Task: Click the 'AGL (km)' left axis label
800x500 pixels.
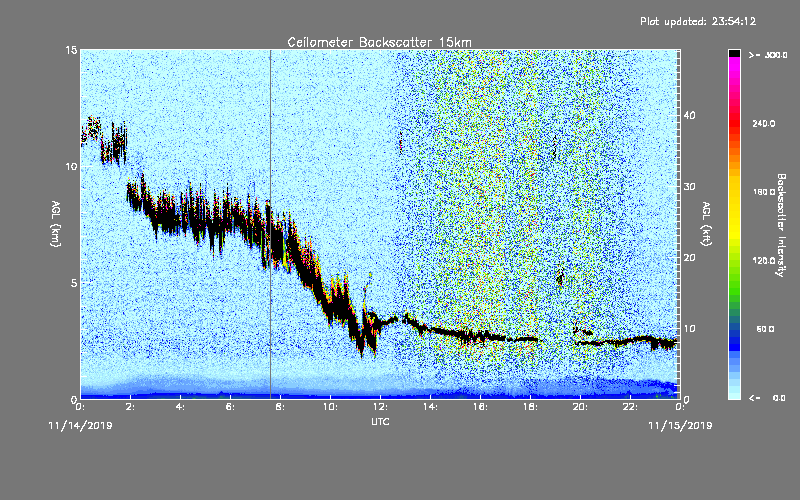Action: [x=56, y=223]
